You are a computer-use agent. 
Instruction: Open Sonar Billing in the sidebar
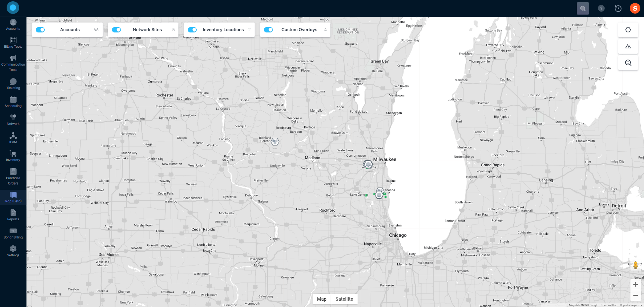[13, 233]
